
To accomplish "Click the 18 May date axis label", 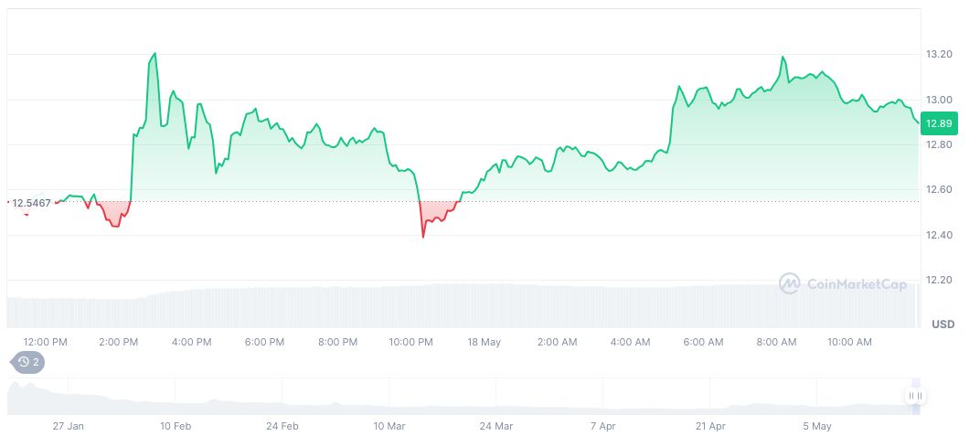I will (484, 342).
